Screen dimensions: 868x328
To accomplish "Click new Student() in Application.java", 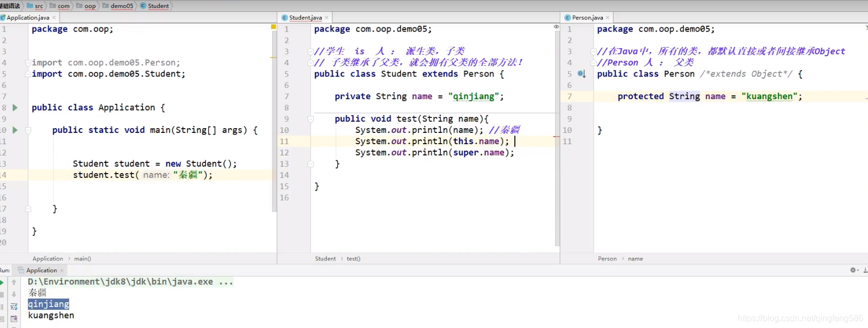I will 198,164.
